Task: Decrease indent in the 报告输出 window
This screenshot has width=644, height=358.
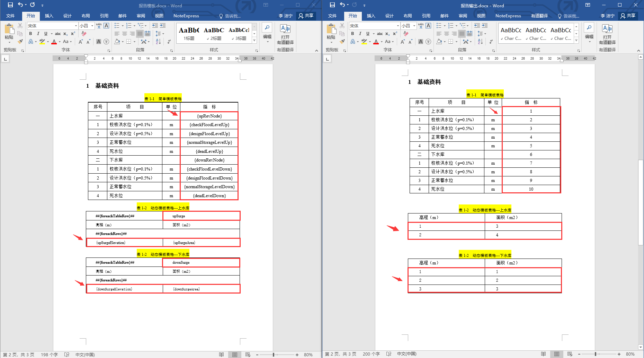Action: pos(477,26)
